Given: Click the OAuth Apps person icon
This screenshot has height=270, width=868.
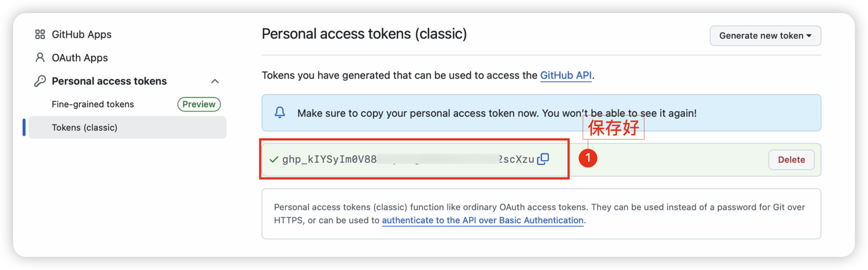Looking at the screenshot, I should pyautogui.click(x=40, y=58).
